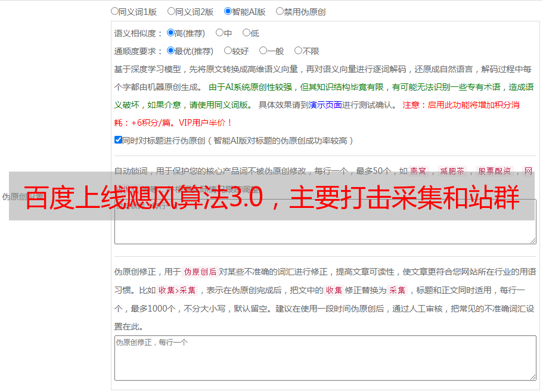
Task: Choose 一般 for 通顺度要求
Action: coord(263,51)
